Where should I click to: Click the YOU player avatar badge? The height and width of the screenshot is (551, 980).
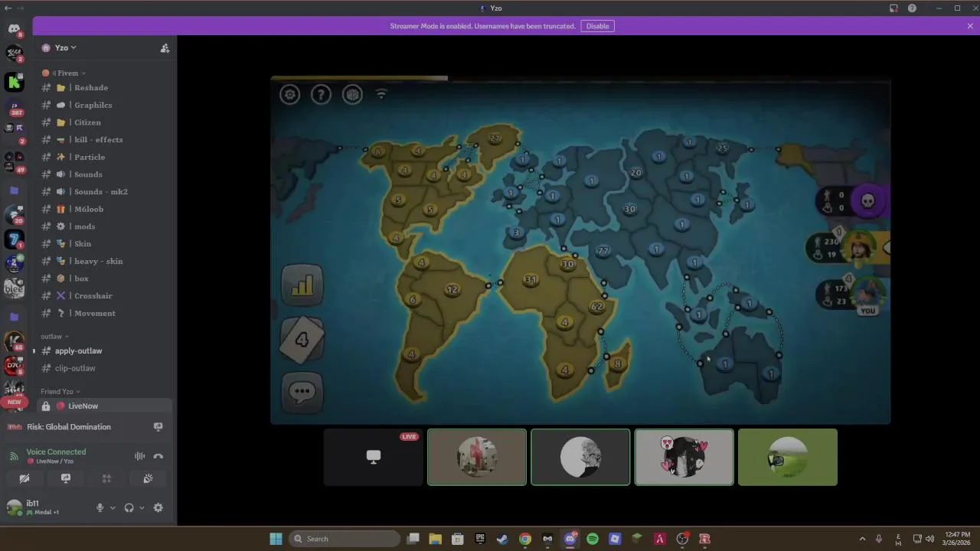tap(867, 295)
